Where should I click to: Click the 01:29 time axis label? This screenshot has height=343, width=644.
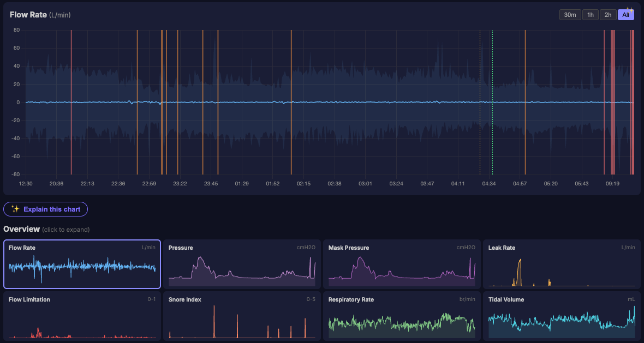pyautogui.click(x=242, y=183)
